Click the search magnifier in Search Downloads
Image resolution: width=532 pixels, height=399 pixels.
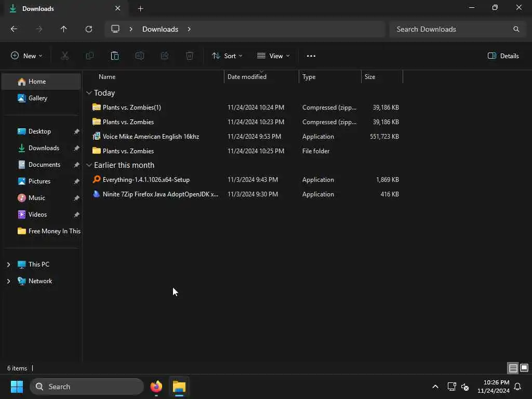516,29
